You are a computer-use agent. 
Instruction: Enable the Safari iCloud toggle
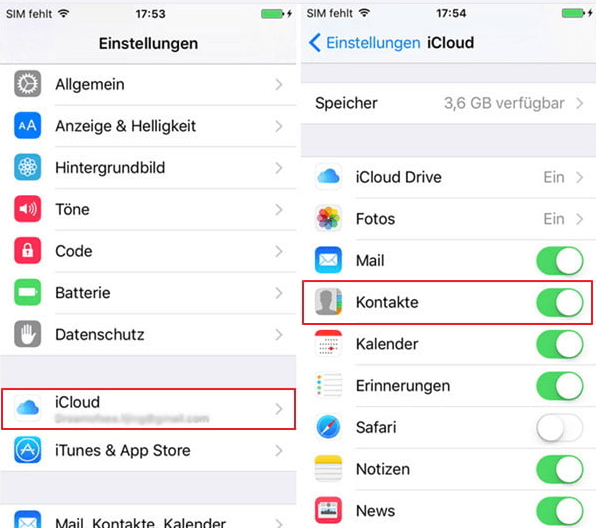[x=560, y=427]
